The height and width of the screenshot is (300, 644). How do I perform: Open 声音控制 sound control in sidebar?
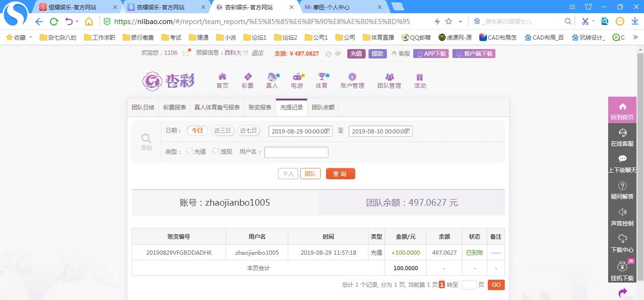click(x=622, y=217)
